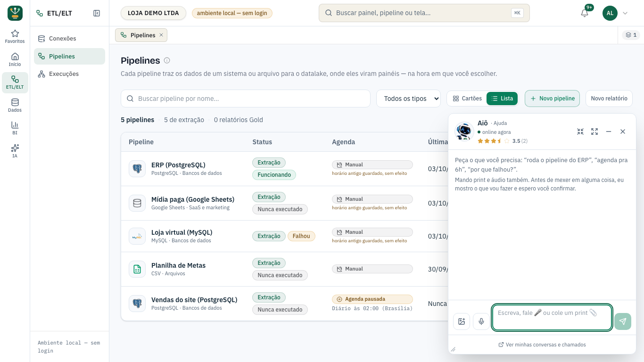Attach an image in the Aiô chat
Image resolution: width=644 pixels, height=362 pixels.
tap(462, 321)
